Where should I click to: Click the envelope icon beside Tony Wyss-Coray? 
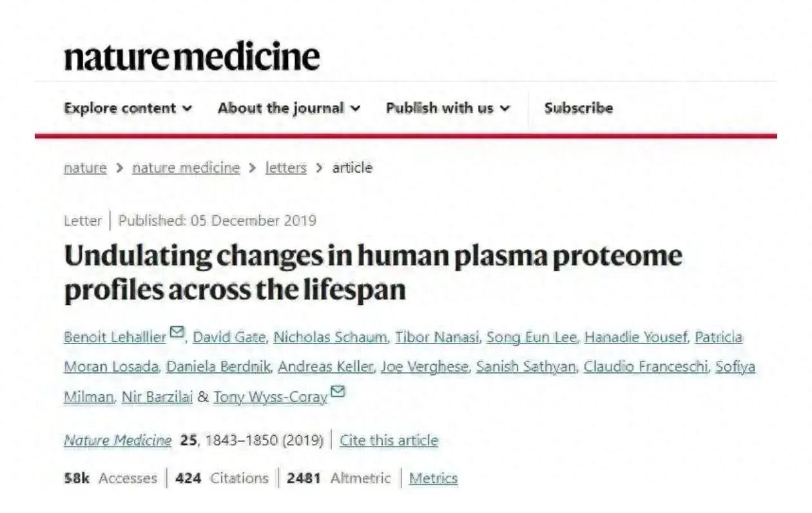click(x=337, y=392)
